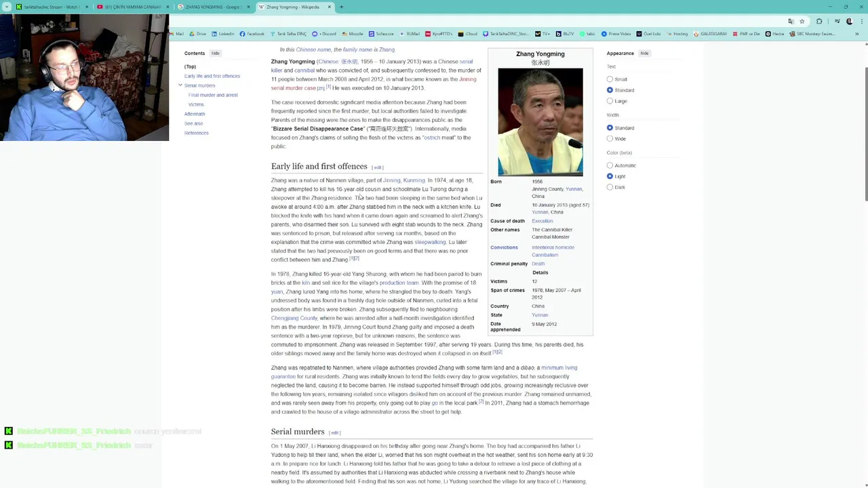Viewport: 868px width, 488px height.
Task: Go to See also in contents
Action: tap(193, 123)
